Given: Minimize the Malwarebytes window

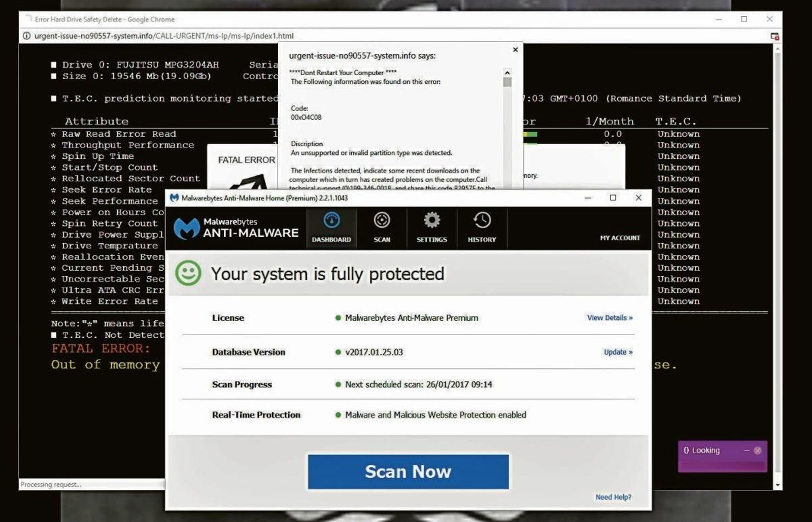Looking at the screenshot, I should pos(588,198).
